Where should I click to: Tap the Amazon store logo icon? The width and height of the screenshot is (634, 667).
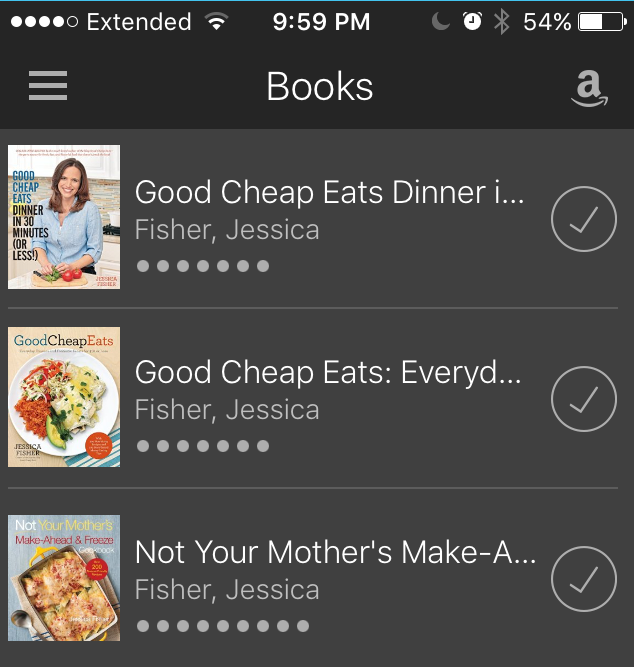[589, 88]
